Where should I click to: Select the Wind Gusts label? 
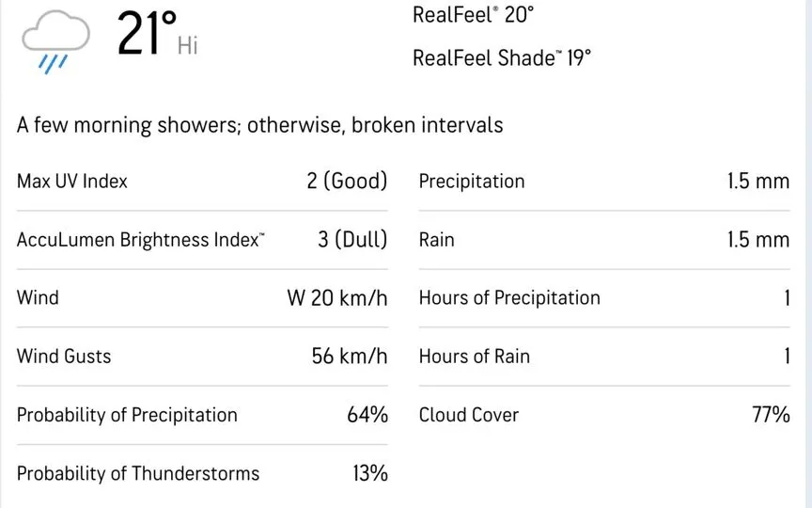(x=64, y=357)
